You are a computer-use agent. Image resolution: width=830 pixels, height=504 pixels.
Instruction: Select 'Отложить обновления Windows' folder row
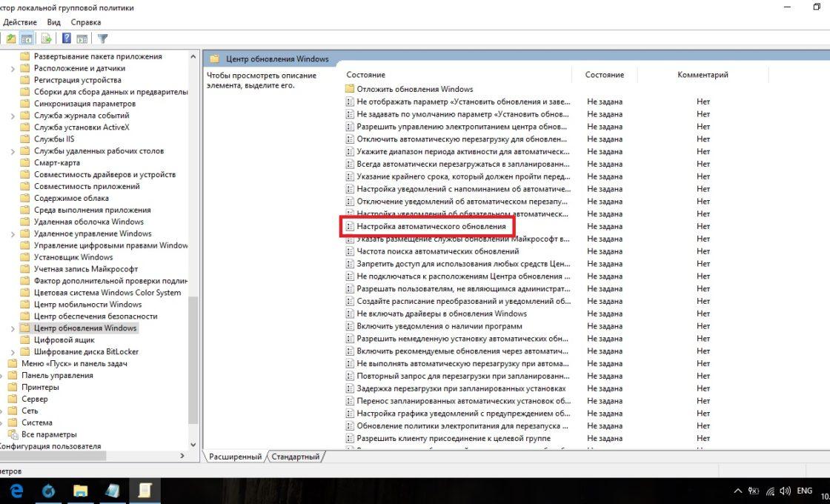coord(415,89)
